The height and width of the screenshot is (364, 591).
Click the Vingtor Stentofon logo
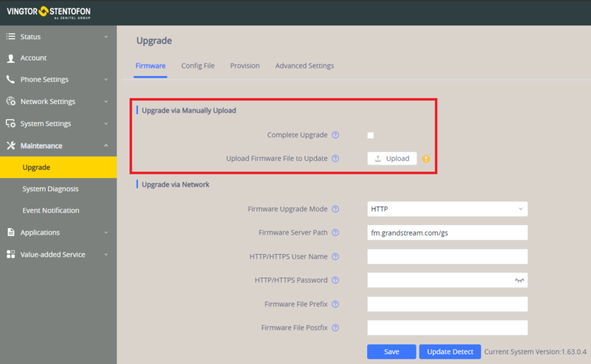tap(49, 12)
